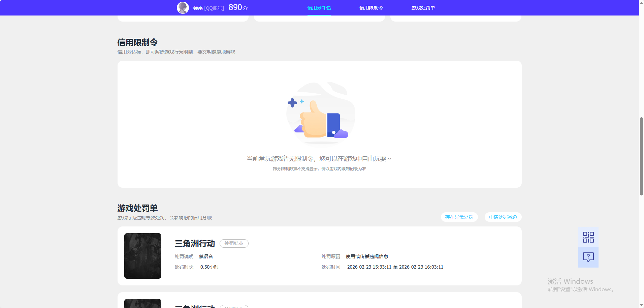Viewport: 644px width, 308px height.
Task: Click the 三角洲行动 game title
Action: coord(194,244)
